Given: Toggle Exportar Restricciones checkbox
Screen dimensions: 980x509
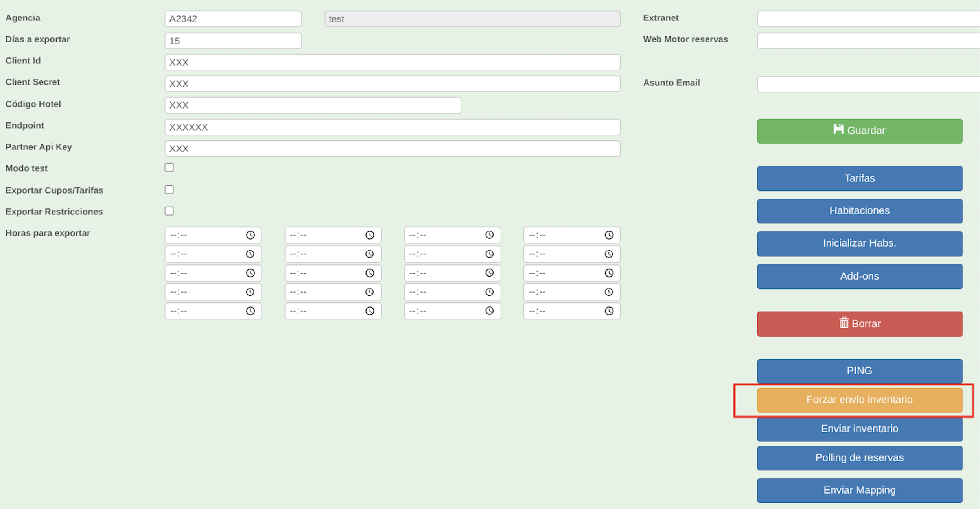Looking at the screenshot, I should click(169, 211).
